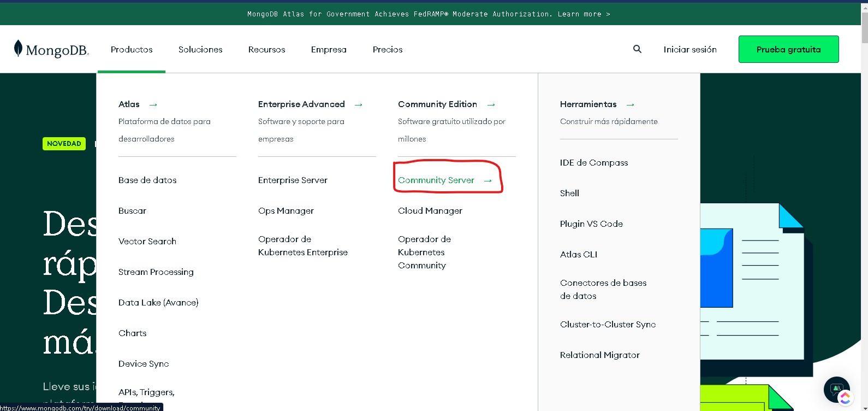Screen dimensions: 868x411
Task: Click arrow beside Community Edition heading
Action: pyautogui.click(x=491, y=104)
